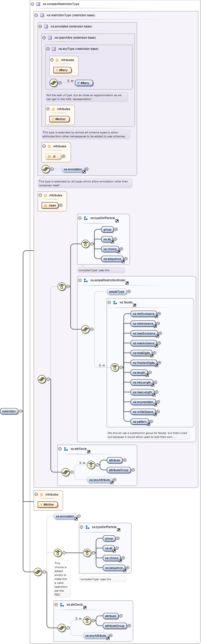Expand the id attribute details

[63, 156]
